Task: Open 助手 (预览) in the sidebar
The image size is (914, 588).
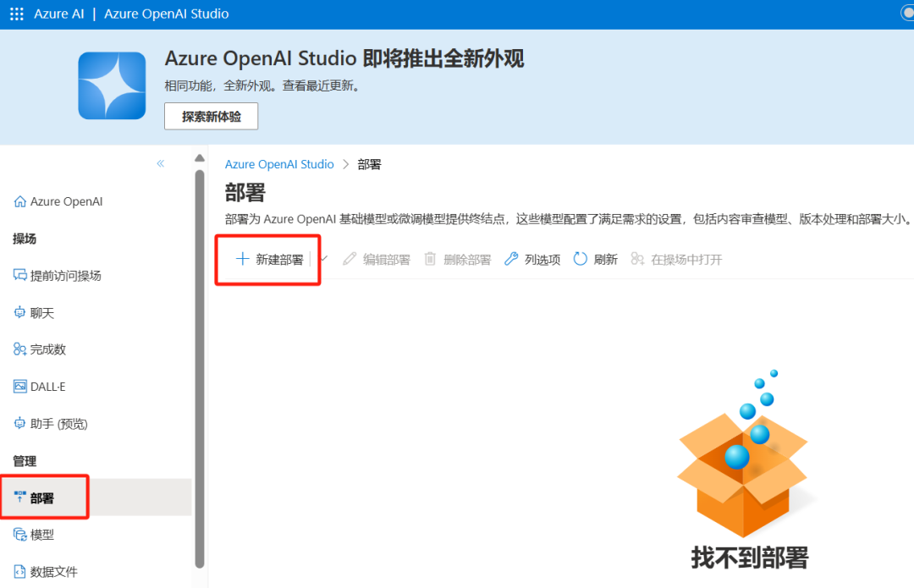Action: 58,424
